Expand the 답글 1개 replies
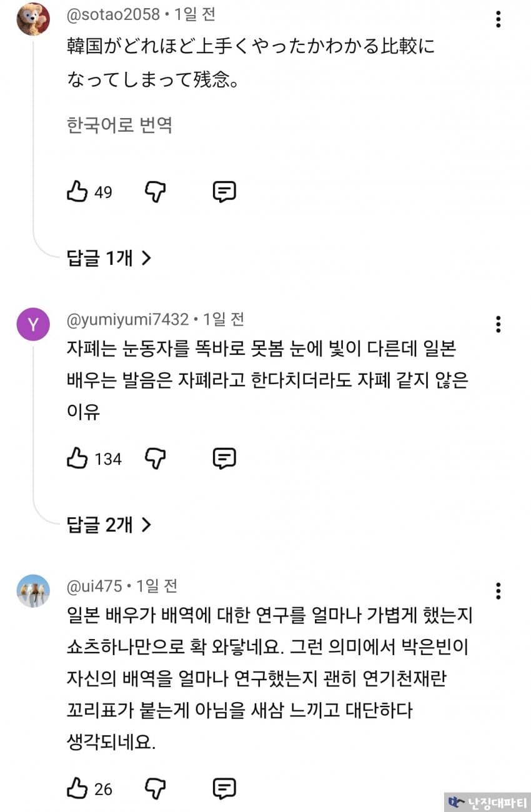The image size is (531, 812). pos(109,257)
